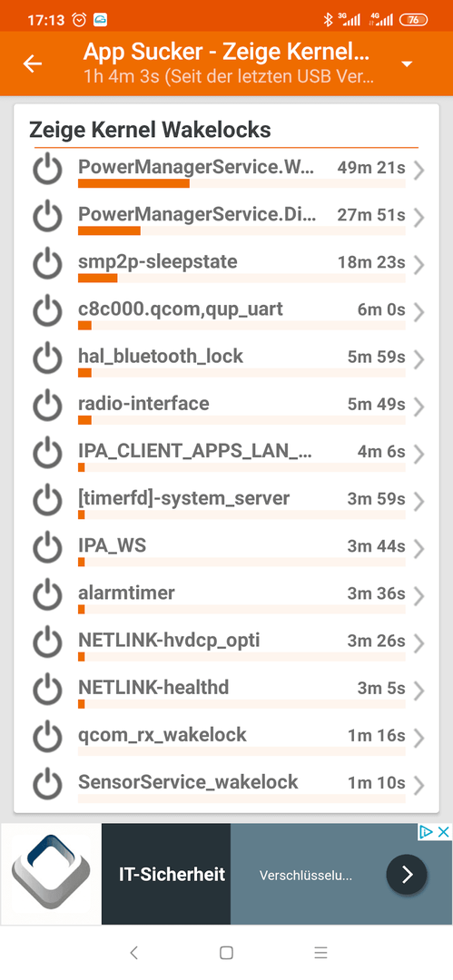This screenshot has height=980, width=453.
Task: Open the IT-Sicherheit ad arrow button
Action: pyautogui.click(x=407, y=874)
